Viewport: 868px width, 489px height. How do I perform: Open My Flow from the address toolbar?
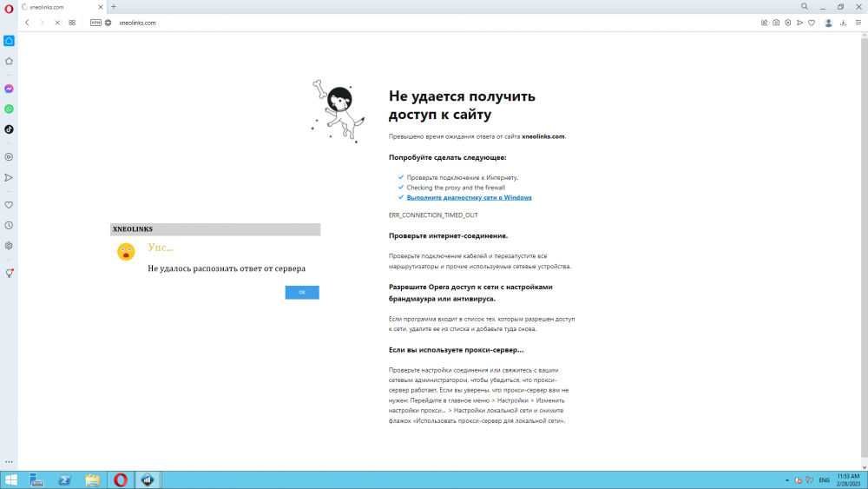pyautogui.click(x=800, y=23)
